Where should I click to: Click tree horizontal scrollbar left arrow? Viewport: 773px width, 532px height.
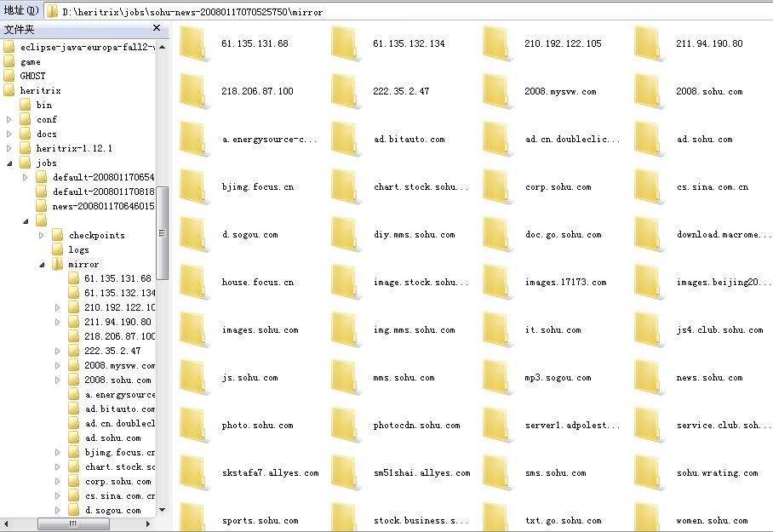pyautogui.click(x=6, y=523)
